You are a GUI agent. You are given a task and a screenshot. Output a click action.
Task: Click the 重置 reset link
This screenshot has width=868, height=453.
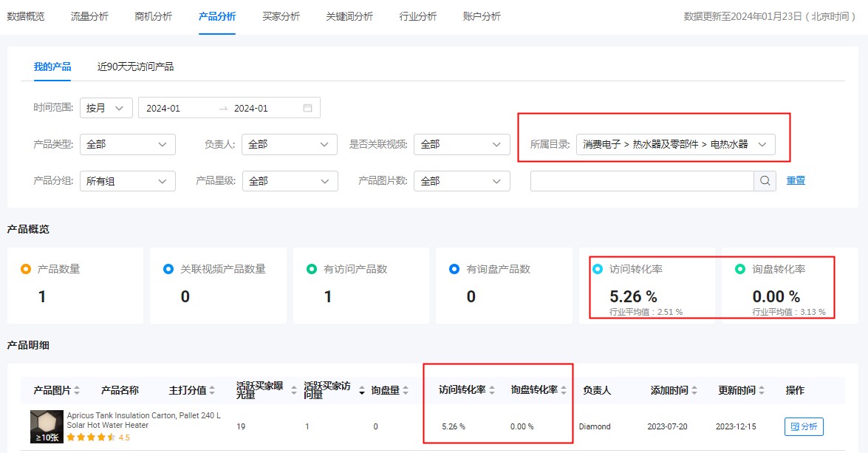pyautogui.click(x=796, y=180)
